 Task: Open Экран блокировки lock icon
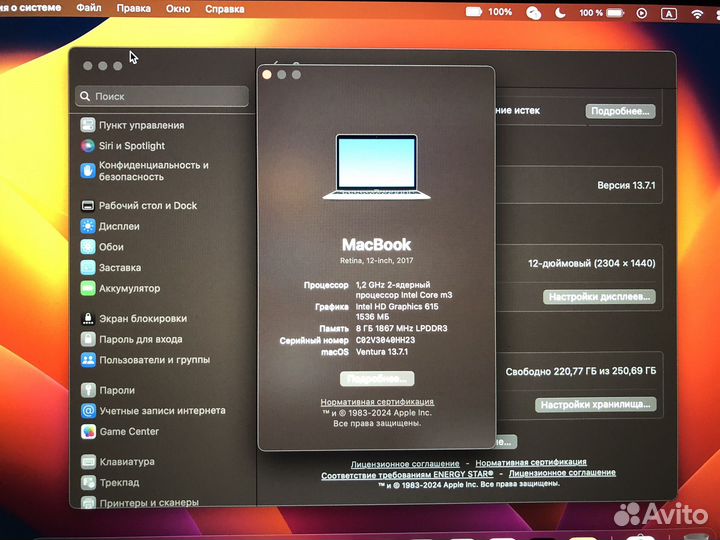[88, 318]
